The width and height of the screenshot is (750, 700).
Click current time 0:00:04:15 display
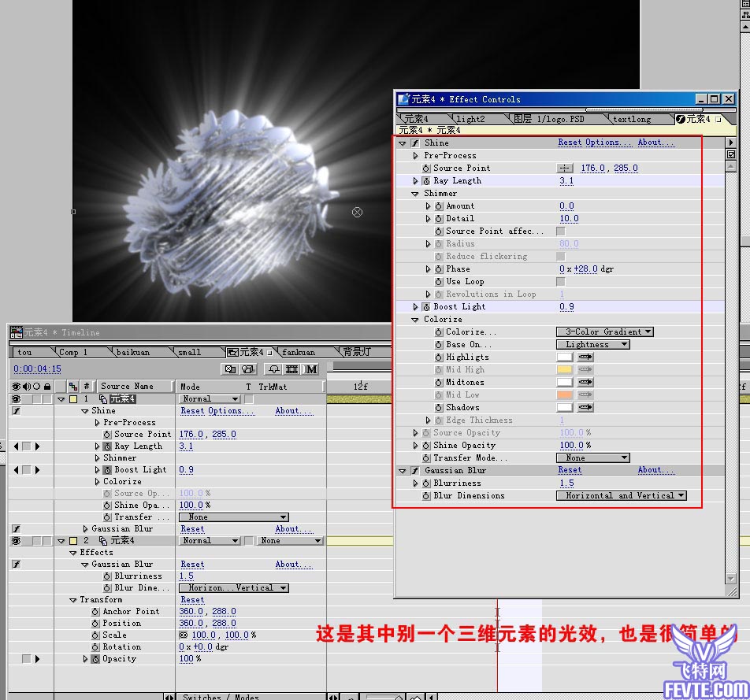click(x=37, y=369)
